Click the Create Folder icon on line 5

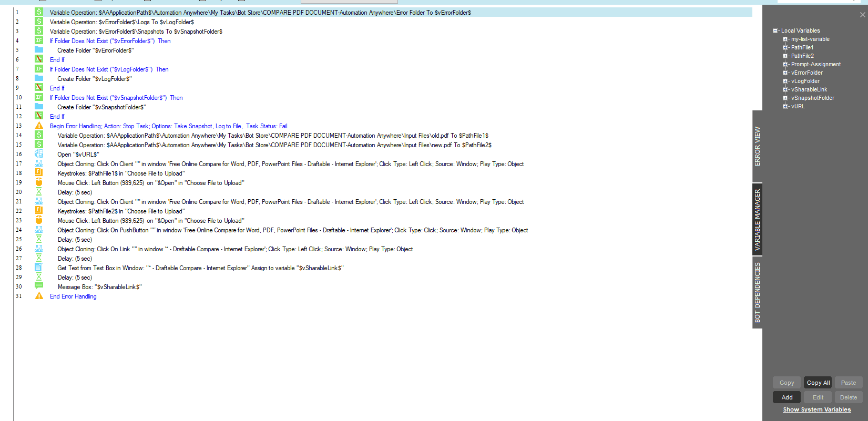click(39, 50)
